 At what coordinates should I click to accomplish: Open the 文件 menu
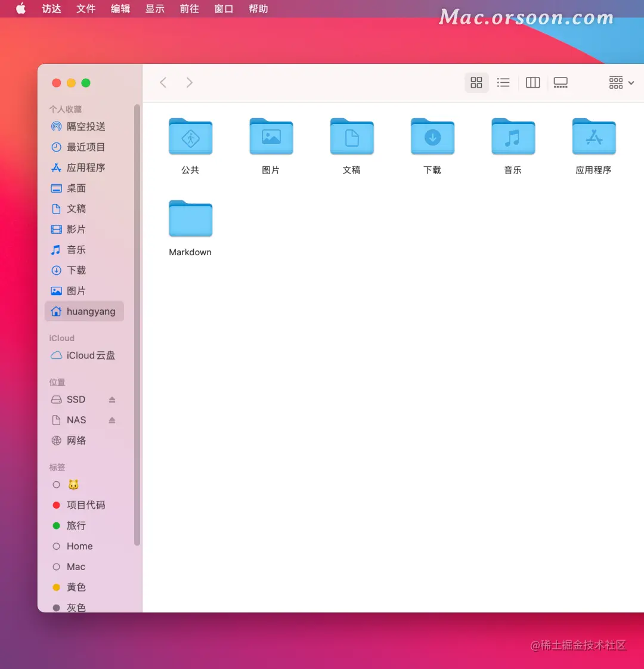(x=86, y=8)
